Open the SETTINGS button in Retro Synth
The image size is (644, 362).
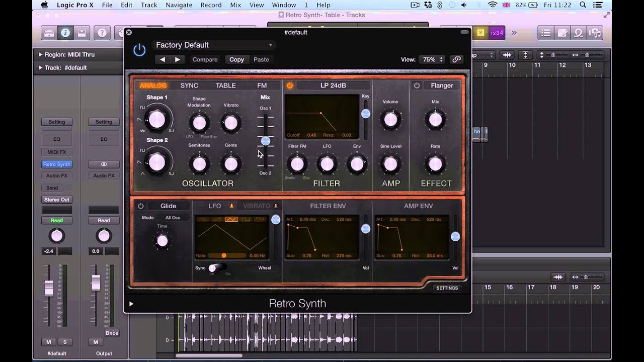pos(447,288)
